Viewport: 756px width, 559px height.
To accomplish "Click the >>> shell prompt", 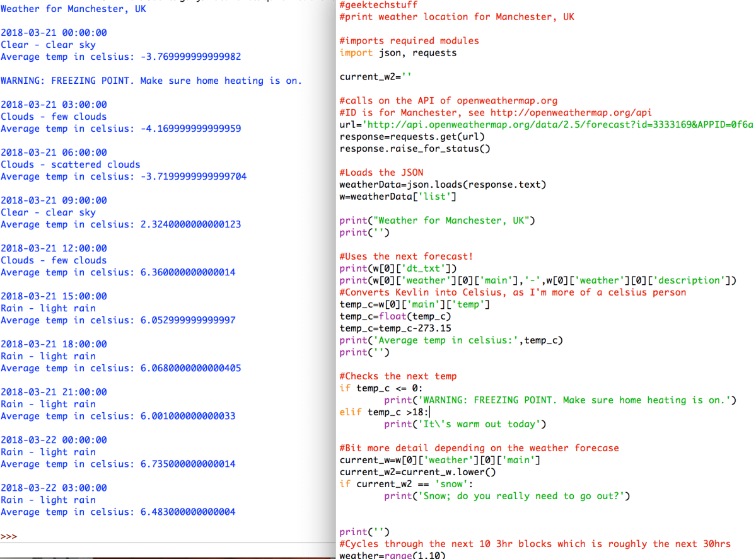I will [x=9, y=536].
